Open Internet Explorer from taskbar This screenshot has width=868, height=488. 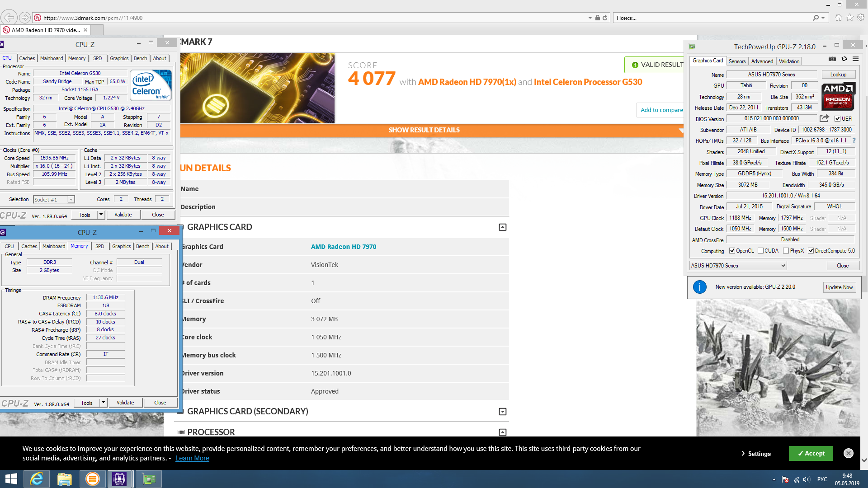tap(37, 479)
